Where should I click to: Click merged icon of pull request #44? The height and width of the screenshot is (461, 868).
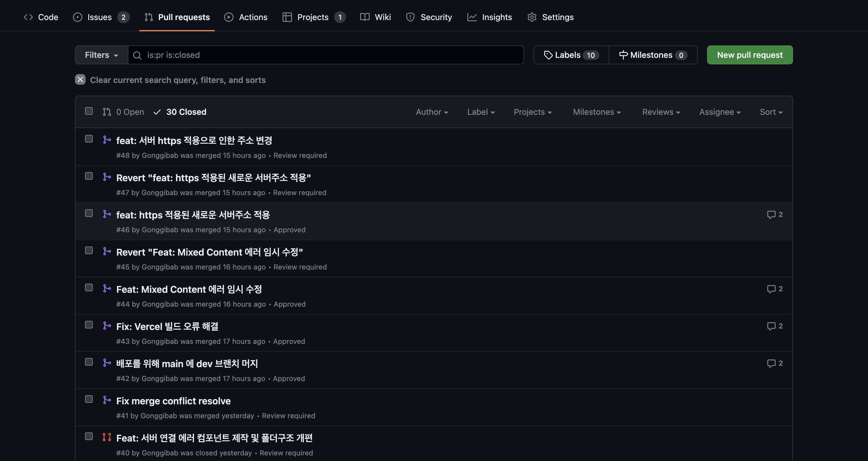tap(107, 288)
